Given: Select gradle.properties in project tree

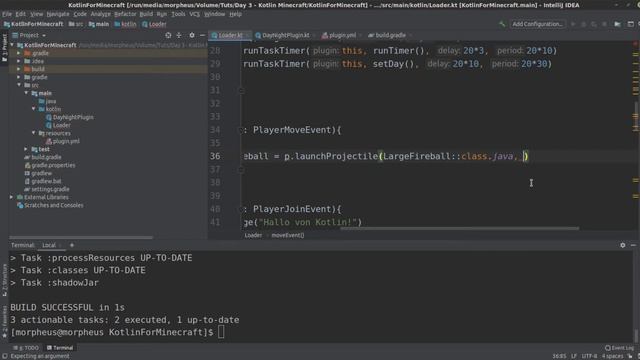Looking at the screenshot, I should (x=50, y=165).
